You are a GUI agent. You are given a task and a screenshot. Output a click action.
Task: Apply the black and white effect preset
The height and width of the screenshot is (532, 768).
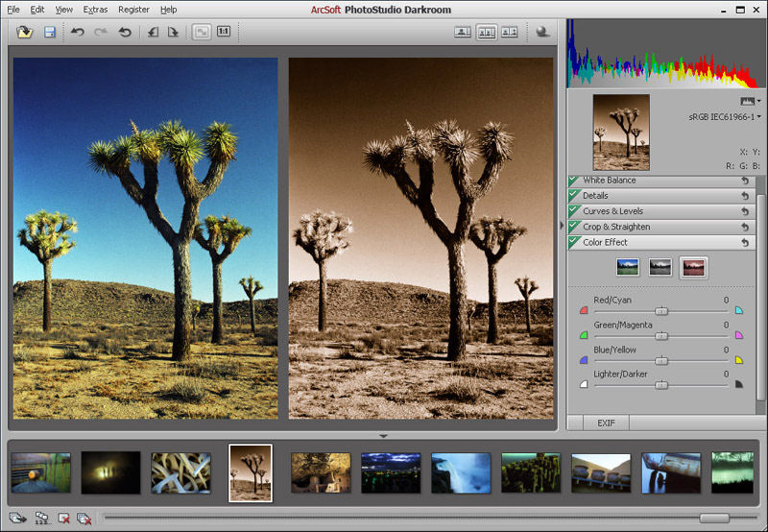(660, 267)
